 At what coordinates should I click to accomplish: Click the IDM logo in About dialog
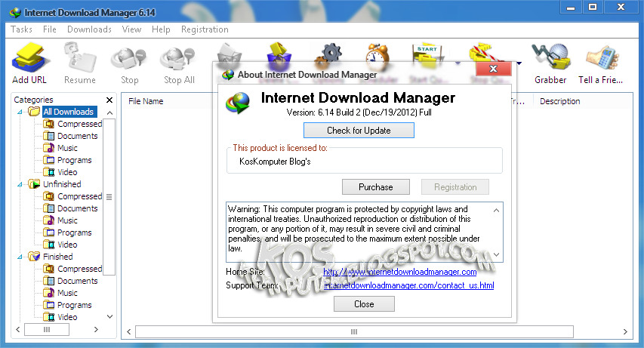pyautogui.click(x=239, y=103)
